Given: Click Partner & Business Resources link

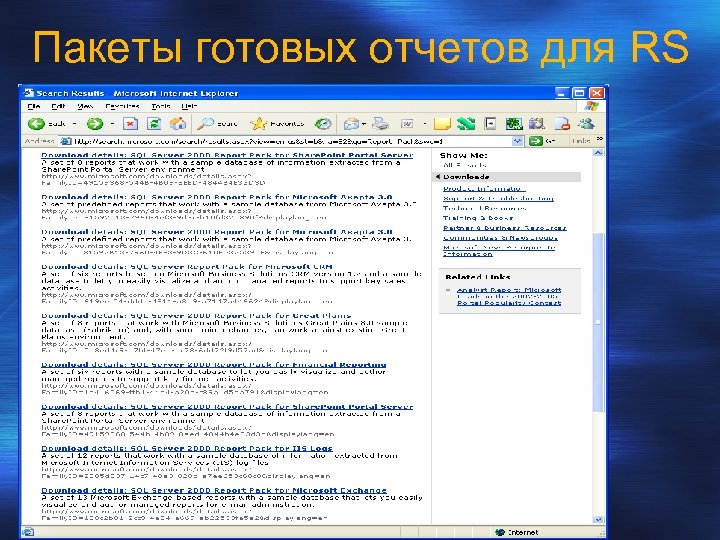Looking at the screenshot, I should (505, 228).
